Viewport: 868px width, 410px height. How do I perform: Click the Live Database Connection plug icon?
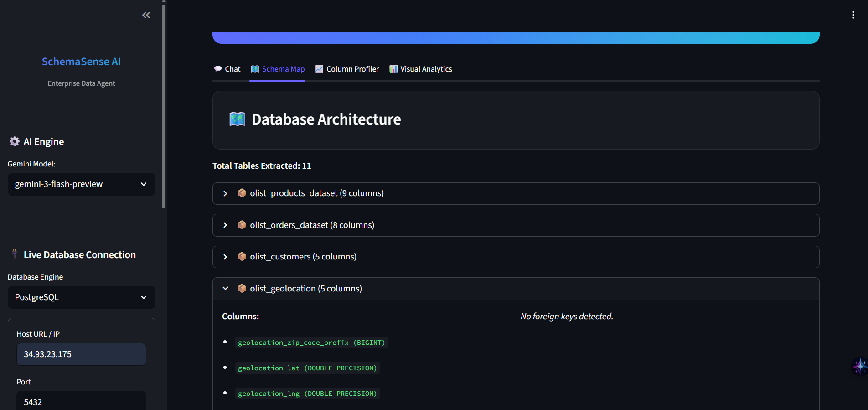pyautogui.click(x=15, y=254)
